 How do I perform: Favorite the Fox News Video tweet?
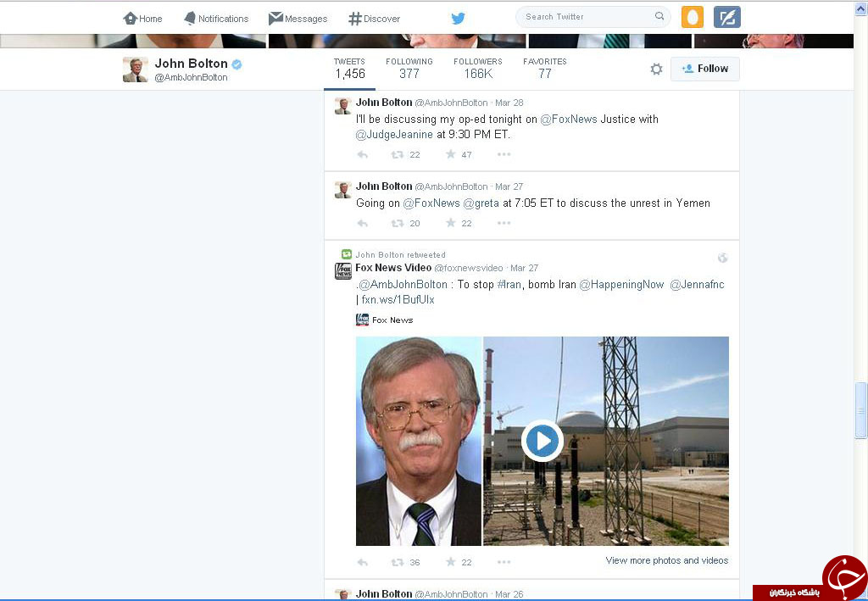click(451, 562)
